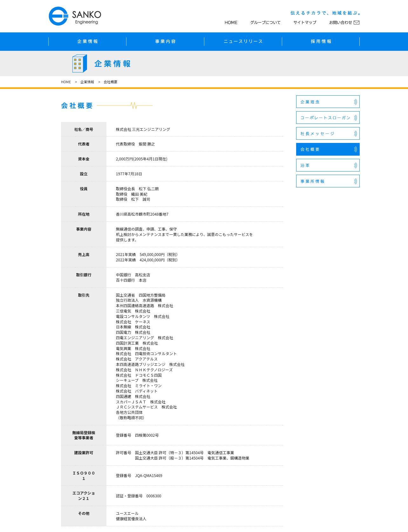Click the 無線局登録検査等事業者 row label
Screen dimensions: 408x532
pos(84,435)
